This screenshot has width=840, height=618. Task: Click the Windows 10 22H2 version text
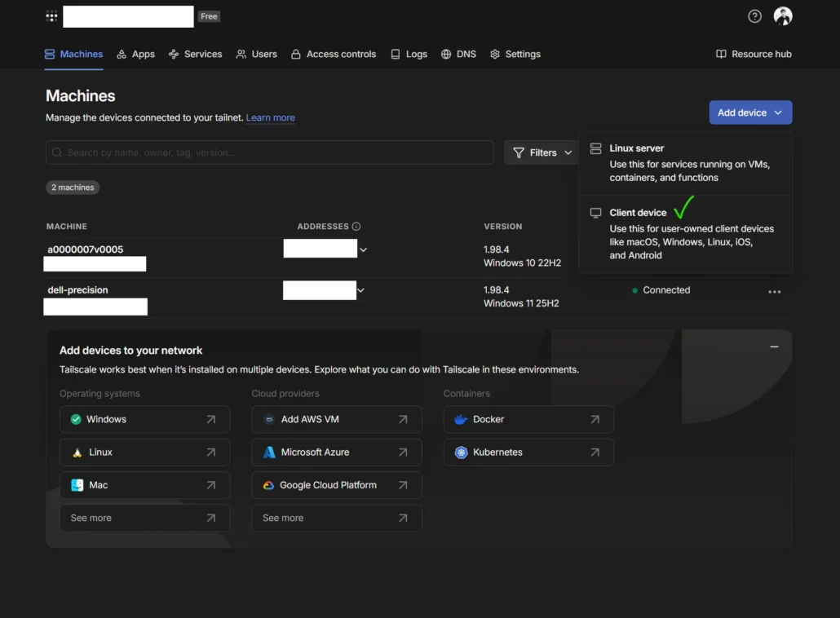tap(522, 263)
